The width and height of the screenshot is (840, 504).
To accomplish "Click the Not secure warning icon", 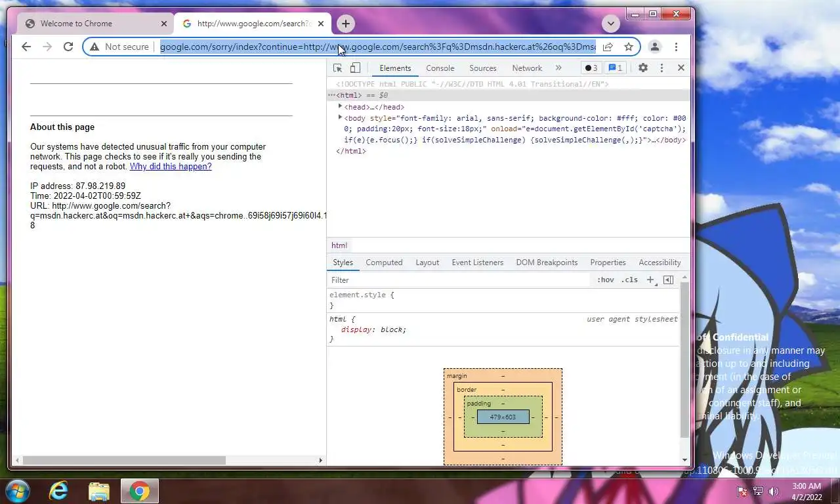I will 94,47.
